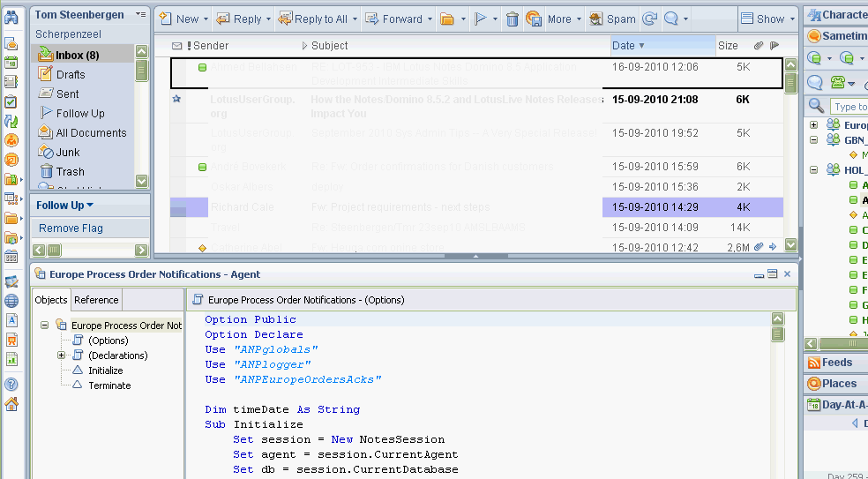This screenshot has width=868, height=479.
Task: Click the binoculars search icon in the sidebar
Action: pos(11,18)
